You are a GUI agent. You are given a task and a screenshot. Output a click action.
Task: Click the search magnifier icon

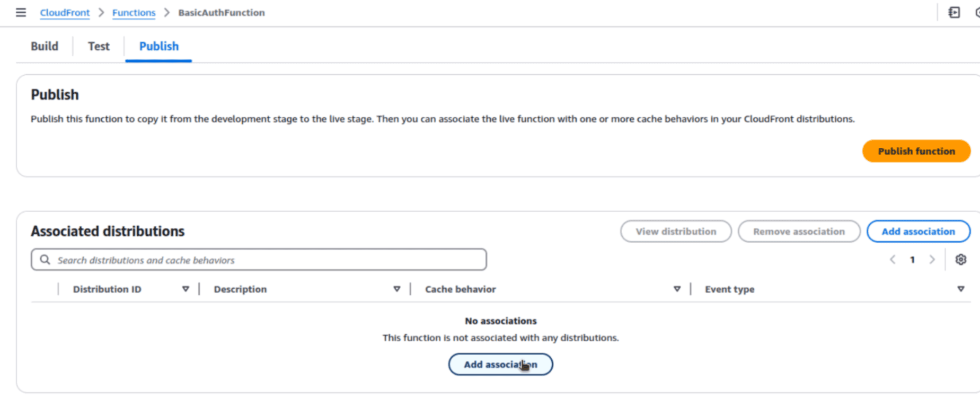pyautogui.click(x=46, y=260)
